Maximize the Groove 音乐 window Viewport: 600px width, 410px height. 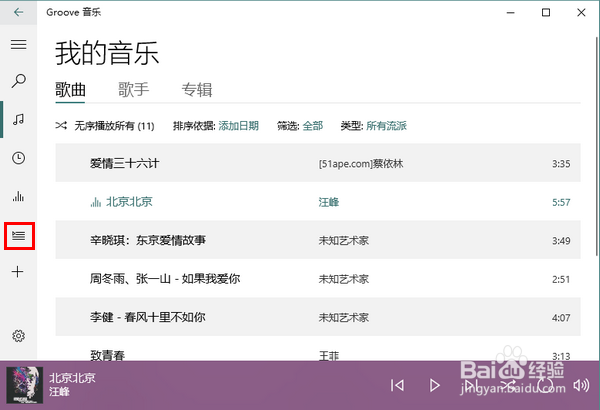coord(546,13)
